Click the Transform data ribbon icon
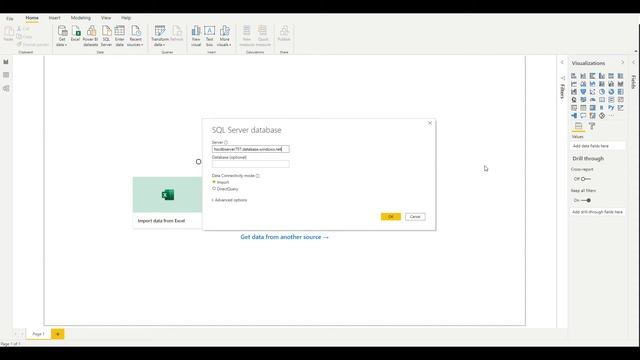The image size is (640, 360). pyautogui.click(x=160, y=36)
